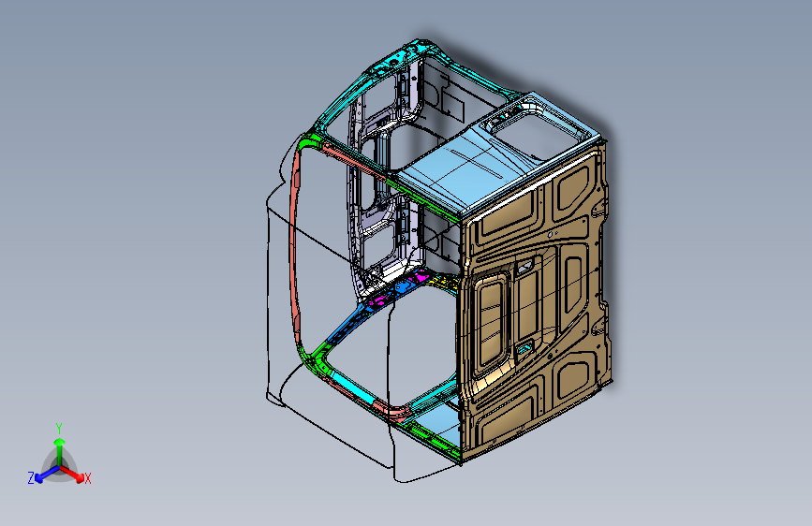This screenshot has width=812, height=526.
Task: Select the yellow bracket near rear panel base
Action: click(444, 283)
